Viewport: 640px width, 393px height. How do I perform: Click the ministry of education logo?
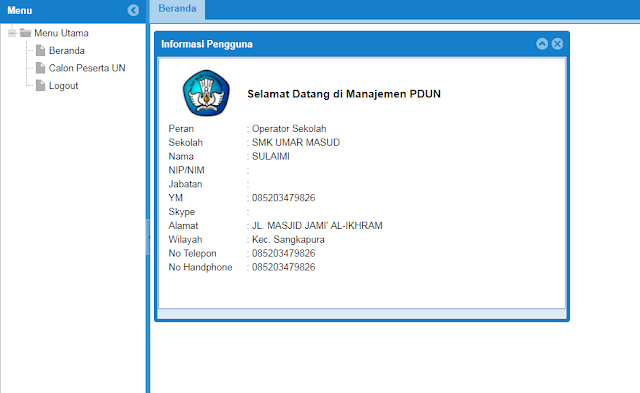click(206, 93)
